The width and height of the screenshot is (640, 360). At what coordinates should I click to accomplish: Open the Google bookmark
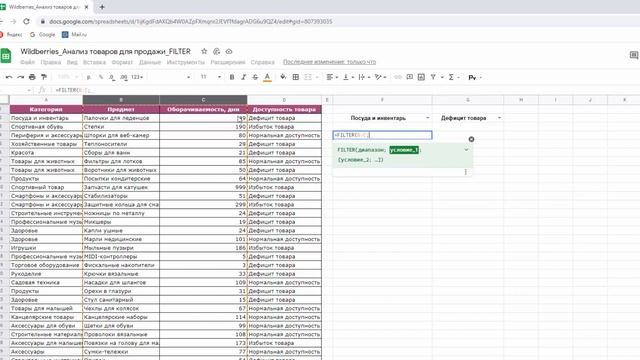pos(42,35)
